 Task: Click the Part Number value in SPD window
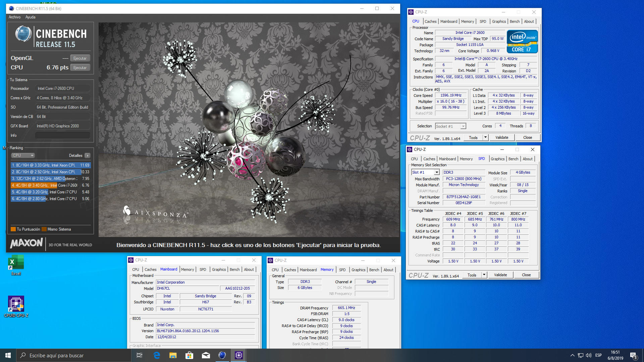(464, 197)
